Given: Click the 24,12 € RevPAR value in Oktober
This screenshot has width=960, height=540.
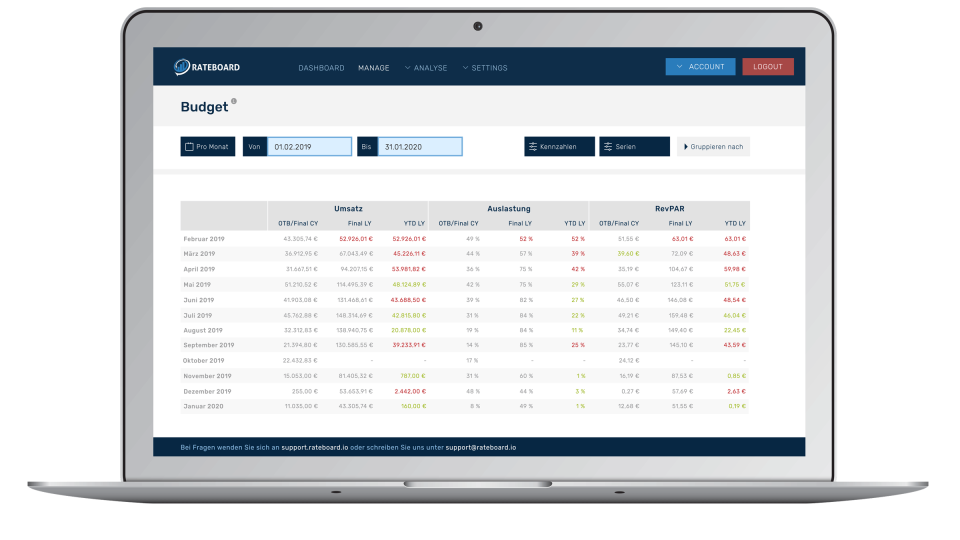Looking at the screenshot, I should pos(629,361).
